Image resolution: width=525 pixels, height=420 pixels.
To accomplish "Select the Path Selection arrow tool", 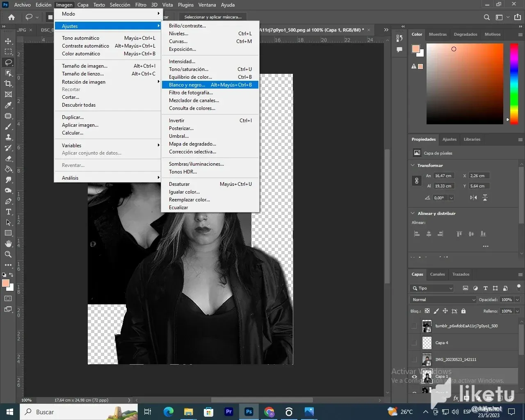I will tap(8, 222).
